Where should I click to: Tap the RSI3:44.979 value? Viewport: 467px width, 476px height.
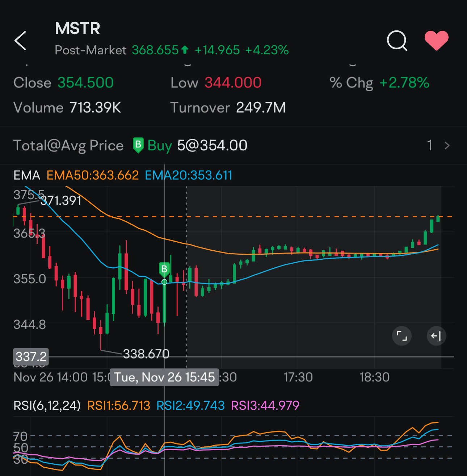pyautogui.click(x=265, y=405)
